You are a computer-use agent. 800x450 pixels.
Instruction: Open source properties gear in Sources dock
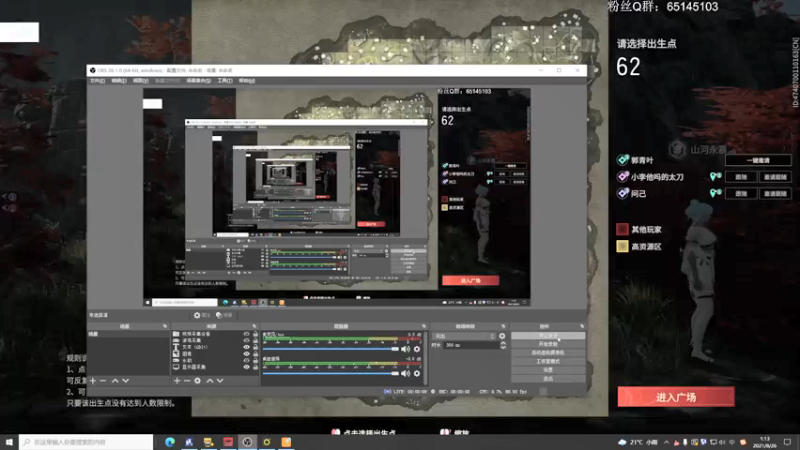(197, 381)
